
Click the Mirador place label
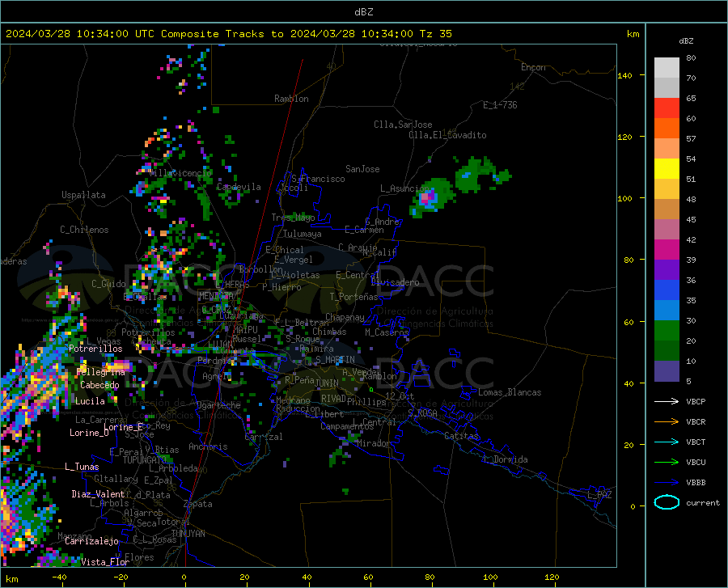click(x=373, y=443)
